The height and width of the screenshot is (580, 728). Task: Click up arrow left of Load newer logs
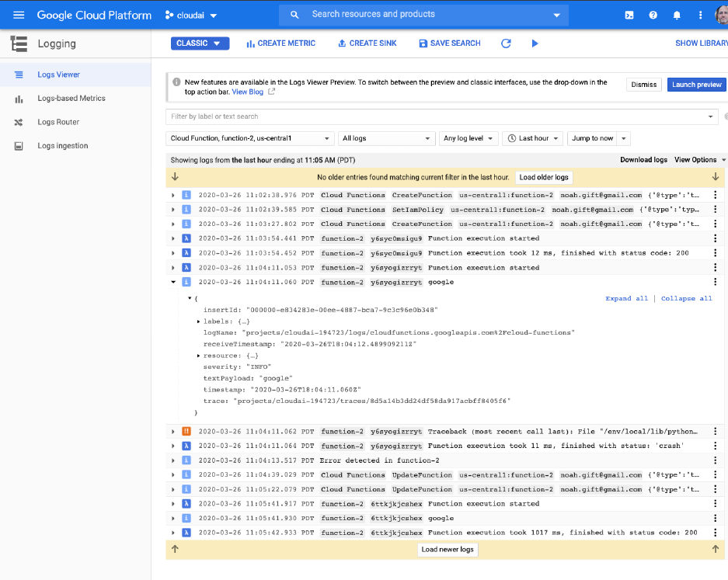[x=175, y=549]
